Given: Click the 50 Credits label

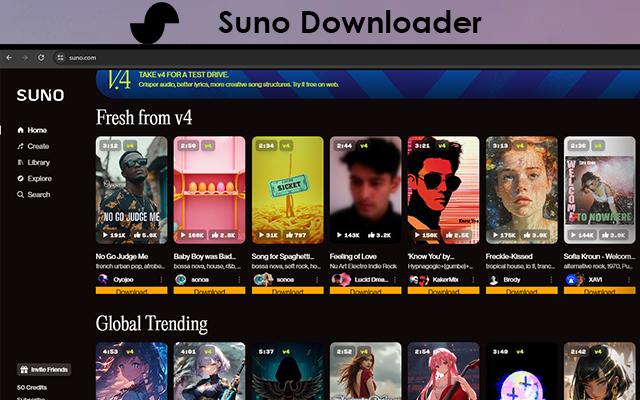Looking at the screenshot, I should click(x=32, y=387).
